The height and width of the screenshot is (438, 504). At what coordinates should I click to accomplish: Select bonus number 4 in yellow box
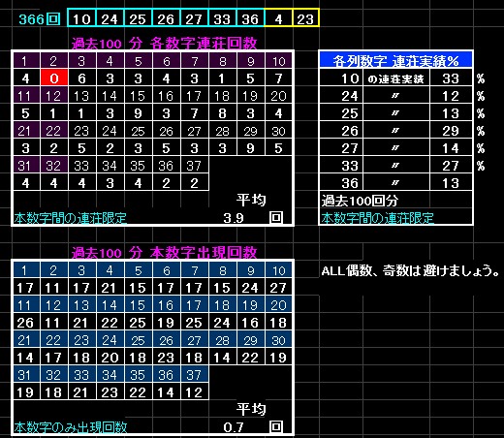[278, 18]
